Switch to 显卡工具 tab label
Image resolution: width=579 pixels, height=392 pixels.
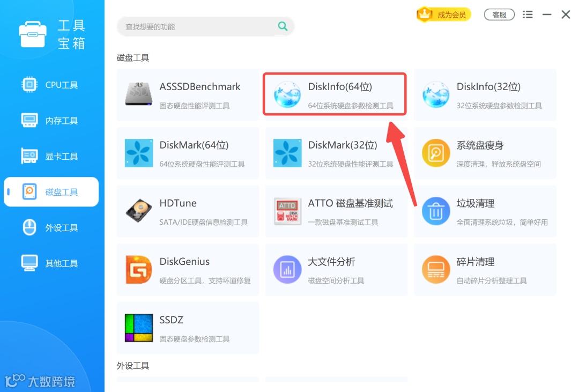coord(61,157)
